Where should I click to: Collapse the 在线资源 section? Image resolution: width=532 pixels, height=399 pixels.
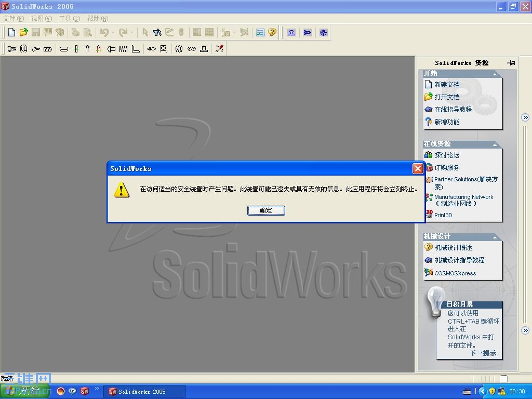pyautogui.click(x=495, y=145)
